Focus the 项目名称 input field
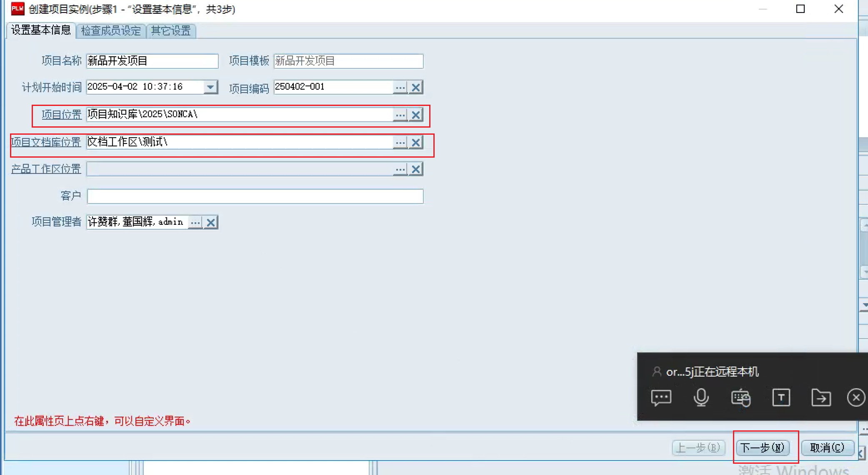This screenshot has height=475, width=868. coord(152,61)
